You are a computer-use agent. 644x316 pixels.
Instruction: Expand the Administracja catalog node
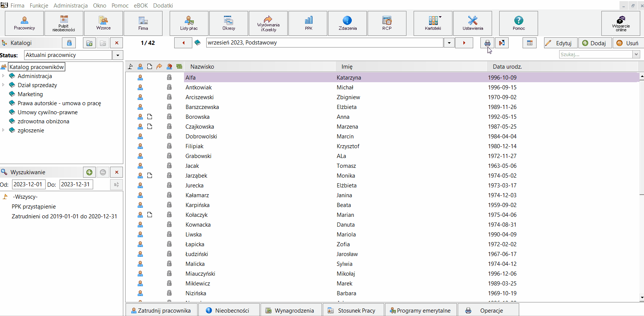click(3, 76)
